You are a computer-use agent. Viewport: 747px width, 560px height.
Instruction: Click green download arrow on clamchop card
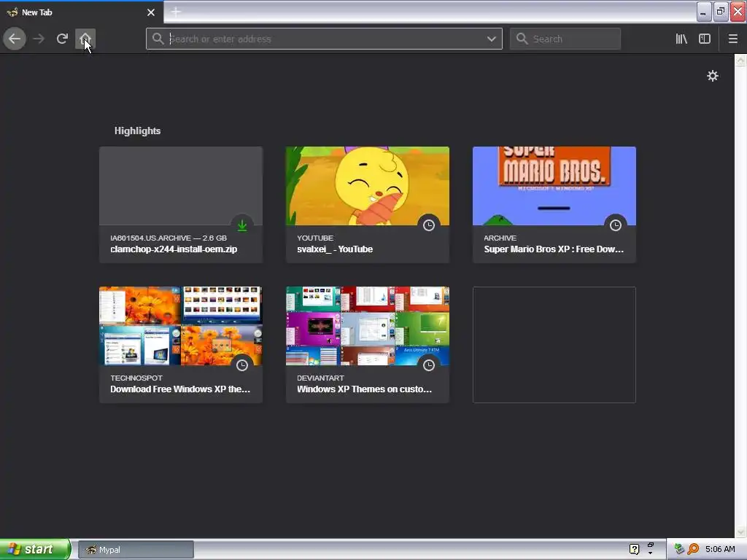click(242, 225)
